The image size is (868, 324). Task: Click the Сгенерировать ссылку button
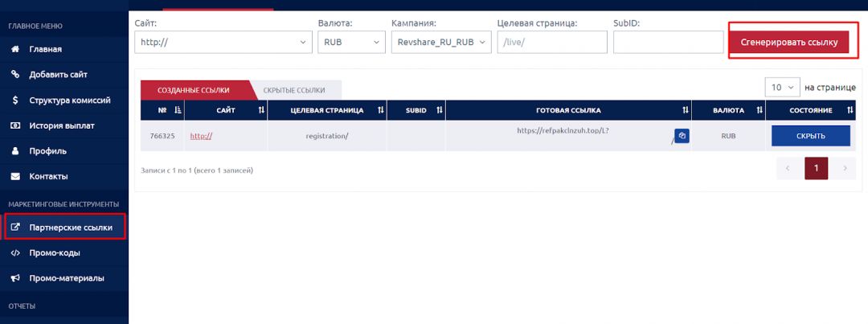(789, 42)
